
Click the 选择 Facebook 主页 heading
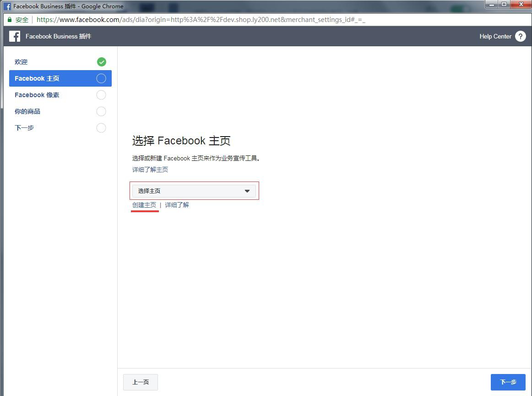click(x=181, y=141)
